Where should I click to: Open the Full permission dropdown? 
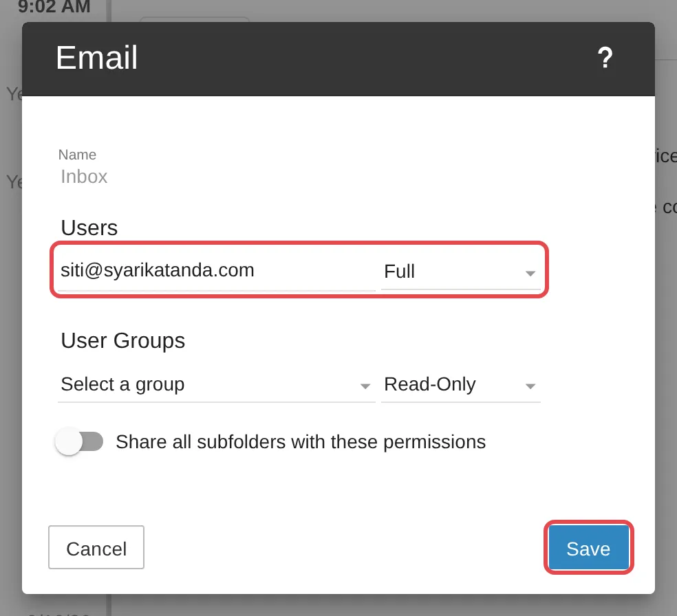[461, 272]
